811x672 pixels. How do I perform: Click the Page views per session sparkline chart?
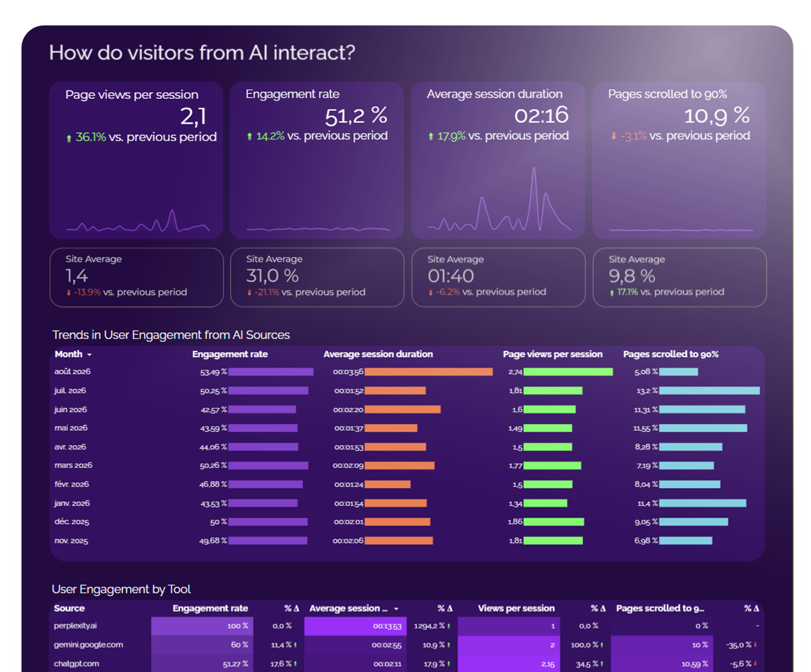point(138,221)
